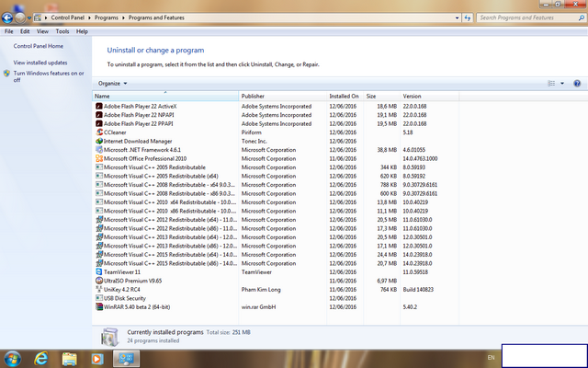This screenshot has height=368, width=588.
Task: Open the Edit menu
Action: click(x=25, y=31)
